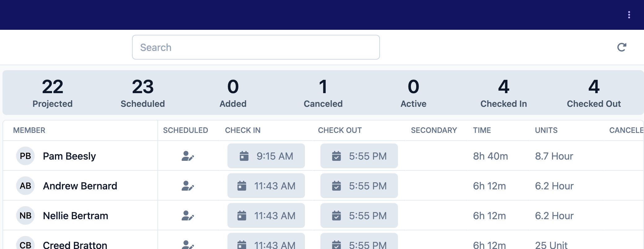Open Nellie Bertram's 11:43 AM check-in time
Image resolution: width=644 pixels, height=249 pixels.
tap(266, 215)
